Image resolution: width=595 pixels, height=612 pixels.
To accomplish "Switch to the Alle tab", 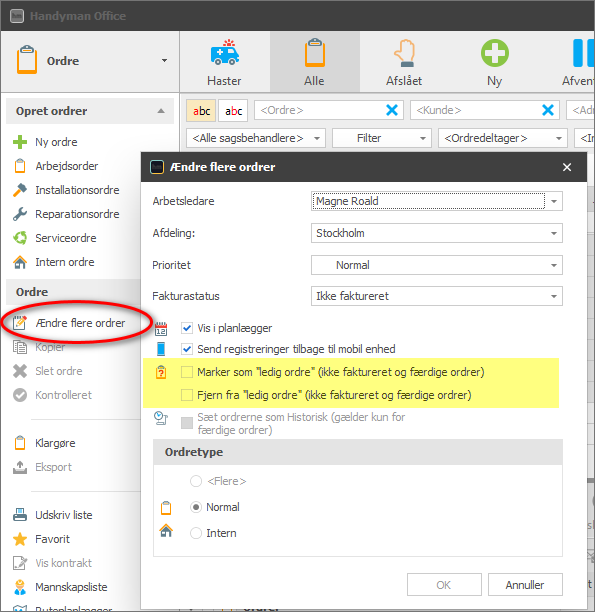I will tap(315, 62).
